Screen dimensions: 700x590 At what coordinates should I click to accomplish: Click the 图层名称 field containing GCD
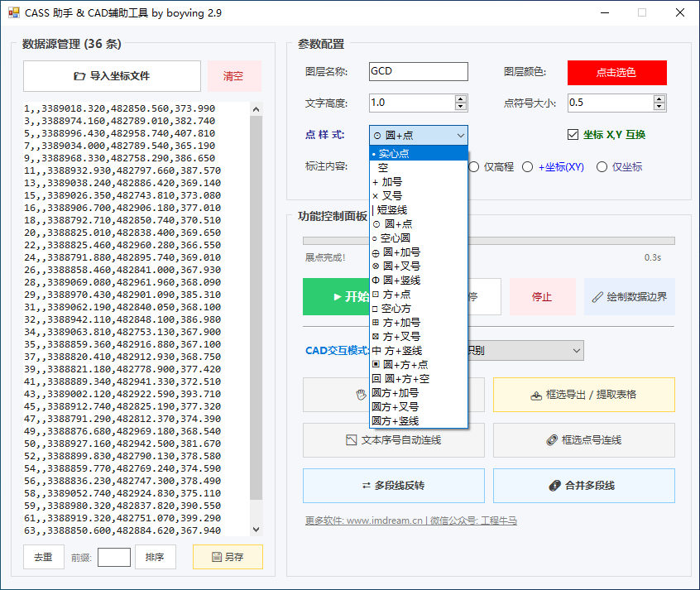click(418, 72)
